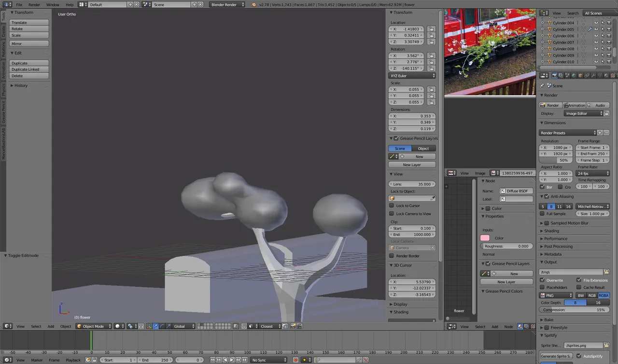
Task: Enable Lock Camera to View checkbox
Action: (x=392, y=213)
